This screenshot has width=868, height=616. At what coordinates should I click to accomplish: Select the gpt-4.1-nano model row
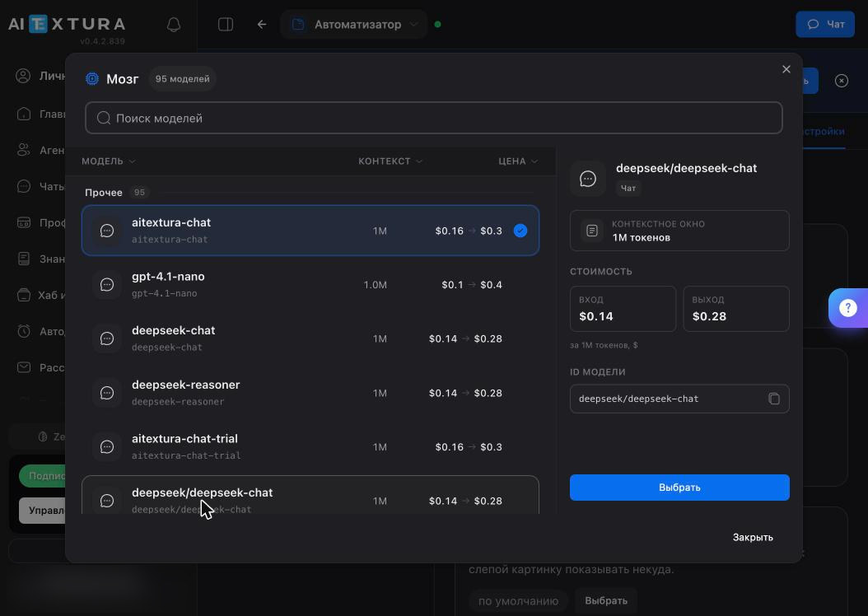tap(310, 284)
